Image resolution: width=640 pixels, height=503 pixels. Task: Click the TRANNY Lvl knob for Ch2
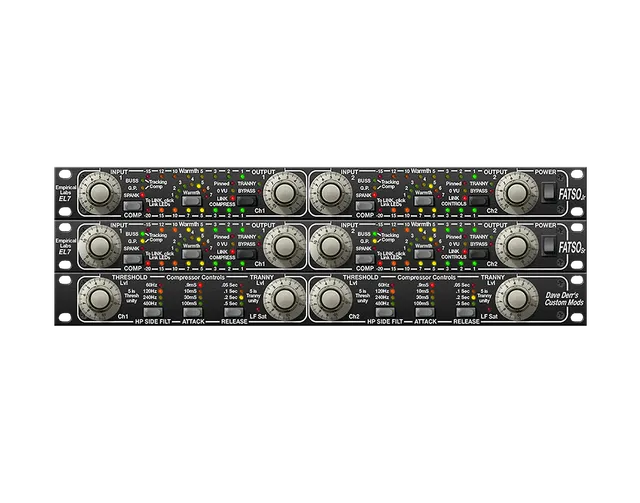pos(517,299)
